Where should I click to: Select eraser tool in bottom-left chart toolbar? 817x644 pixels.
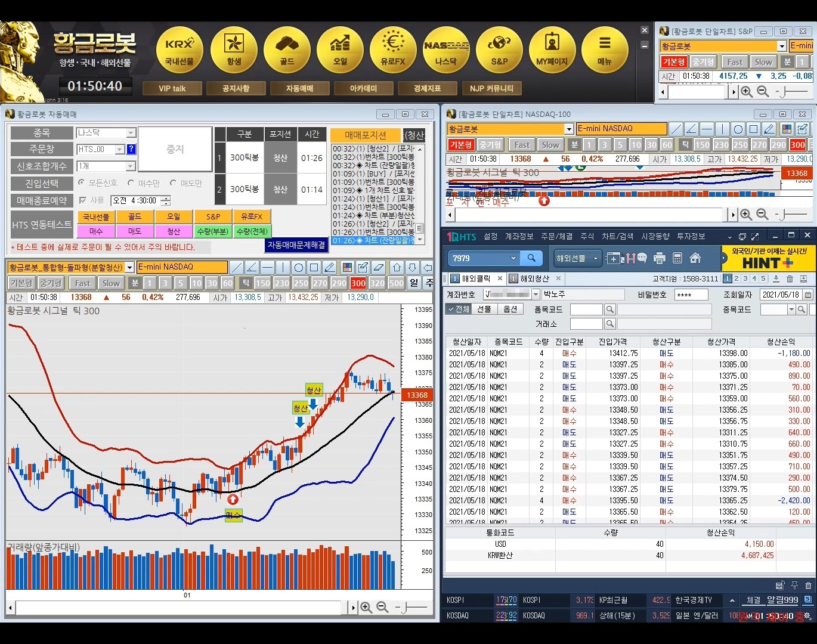point(379,267)
